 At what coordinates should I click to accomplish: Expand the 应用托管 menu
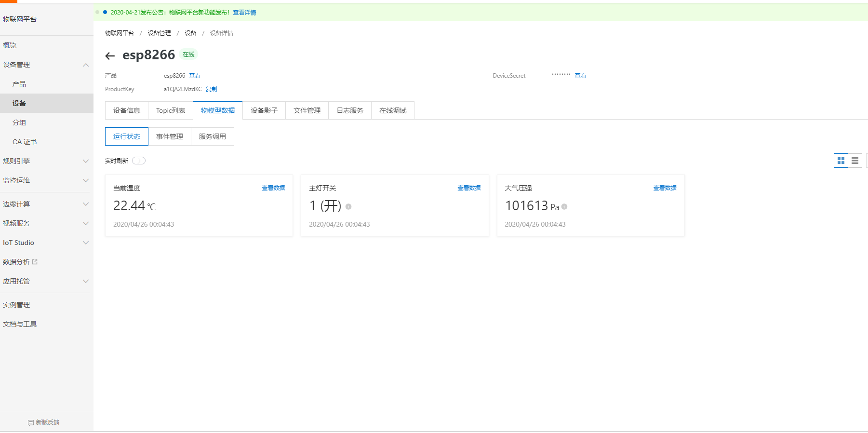(86, 281)
